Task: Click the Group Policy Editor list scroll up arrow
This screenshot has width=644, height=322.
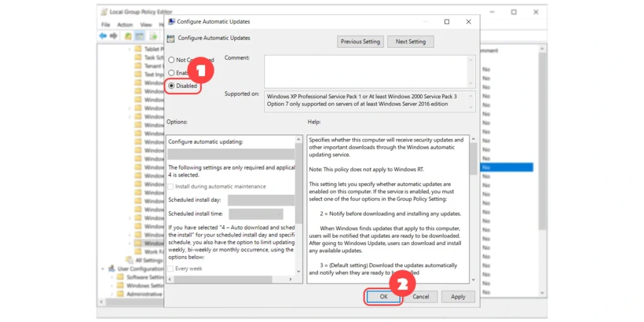Action: click(542, 49)
